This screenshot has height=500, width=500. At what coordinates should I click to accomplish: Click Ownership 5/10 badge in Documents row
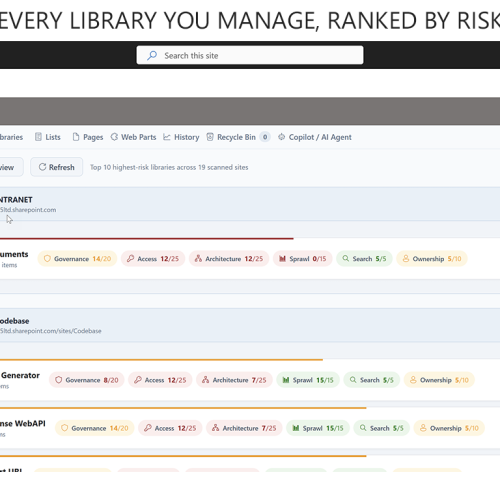[x=432, y=259]
